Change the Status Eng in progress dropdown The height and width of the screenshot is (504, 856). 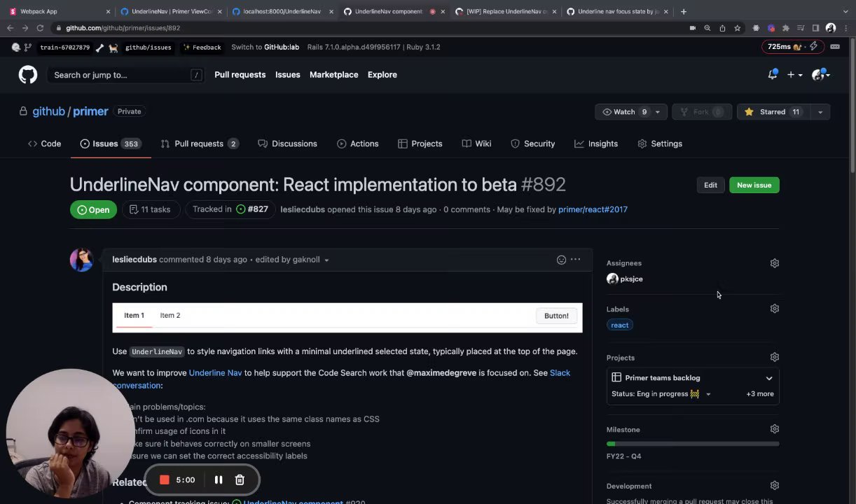tap(661, 394)
